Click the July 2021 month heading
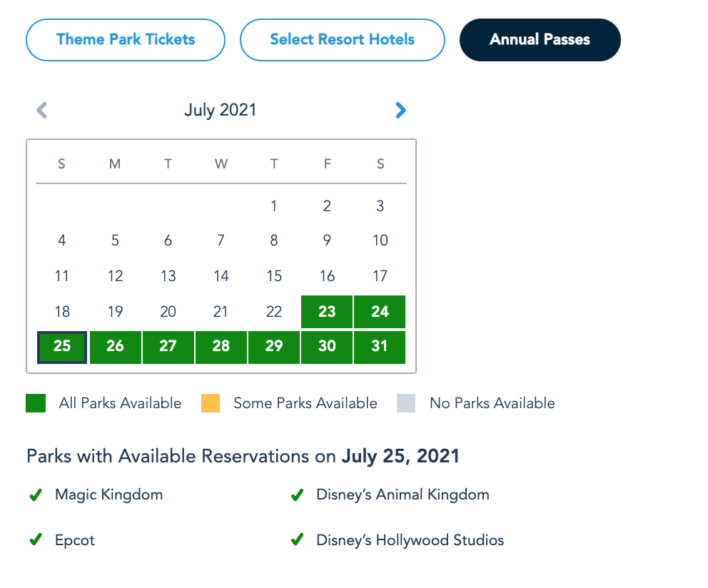Screen dimensions: 708x588 point(221,110)
